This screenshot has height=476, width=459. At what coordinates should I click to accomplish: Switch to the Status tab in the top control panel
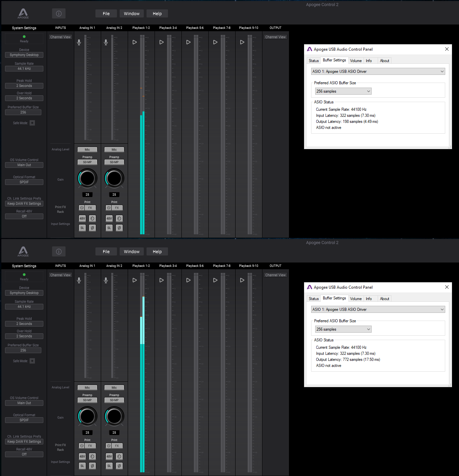pyautogui.click(x=314, y=61)
